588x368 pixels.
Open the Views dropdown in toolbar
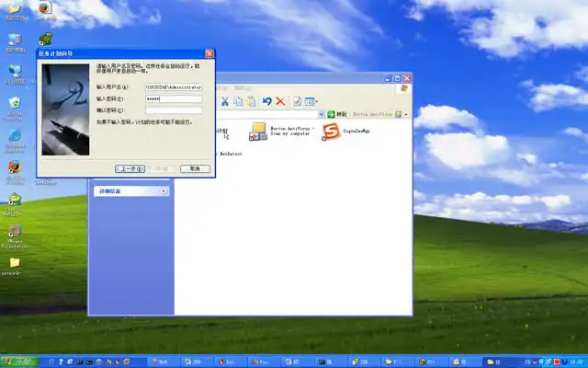[x=311, y=101]
